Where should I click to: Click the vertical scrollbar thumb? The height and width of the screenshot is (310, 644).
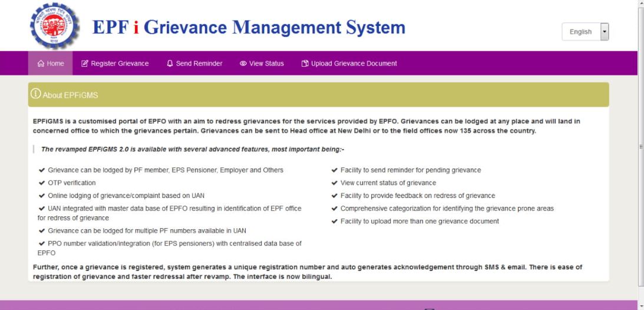coord(640,147)
